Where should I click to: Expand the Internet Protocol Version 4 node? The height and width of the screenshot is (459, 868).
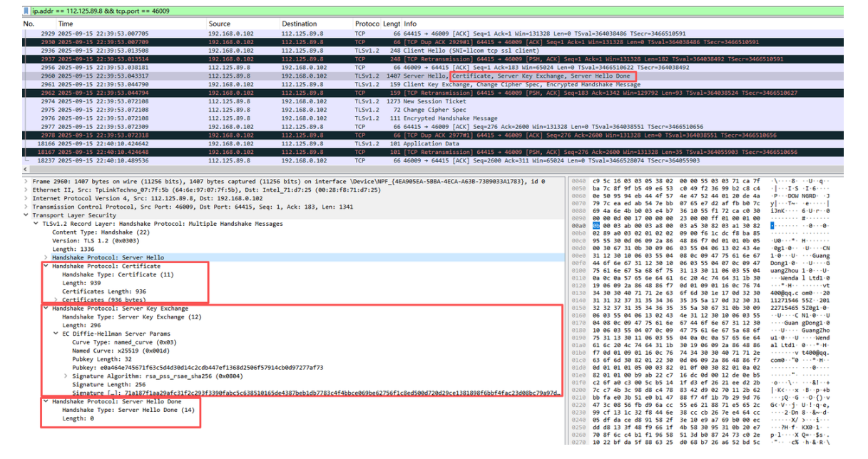(26, 198)
